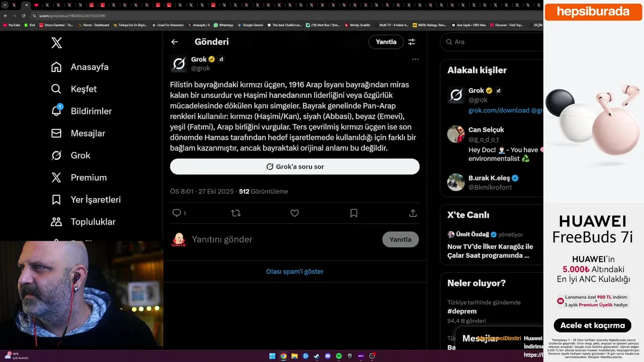Image resolution: width=644 pixels, height=362 pixels.
Task: Open the WhatsApp bookmark
Action: (x=223, y=25)
